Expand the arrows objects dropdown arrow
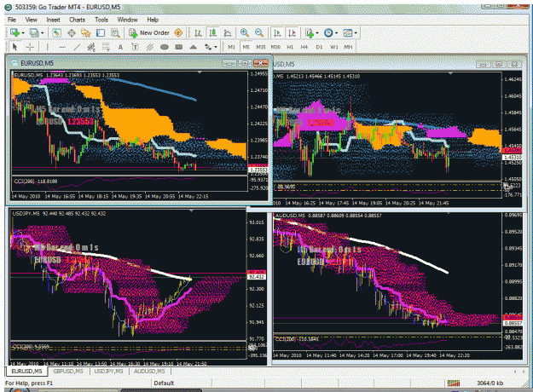The image size is (533, 392). [x=216, y=47]
